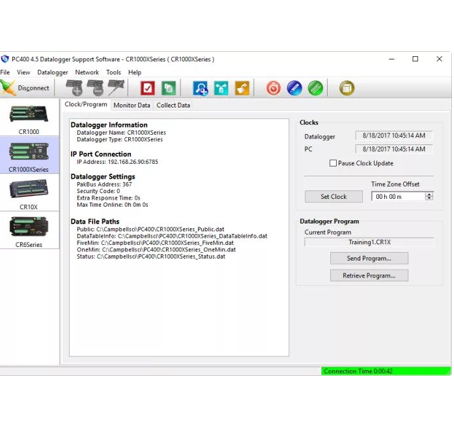Click the Disconnect button in the toolbar
This screenshot has width=454, height=445.
point(26,88)
